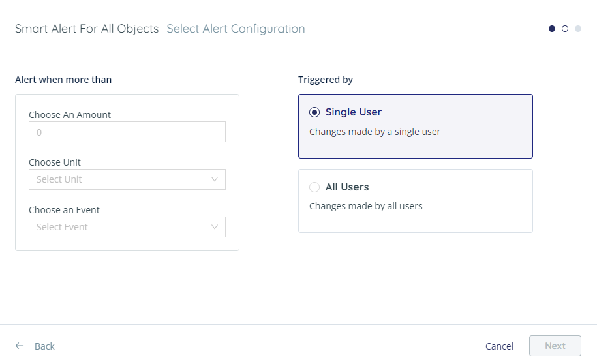Click the Next button
Viewport: 597px width, 364px height.
pos(555,346)
